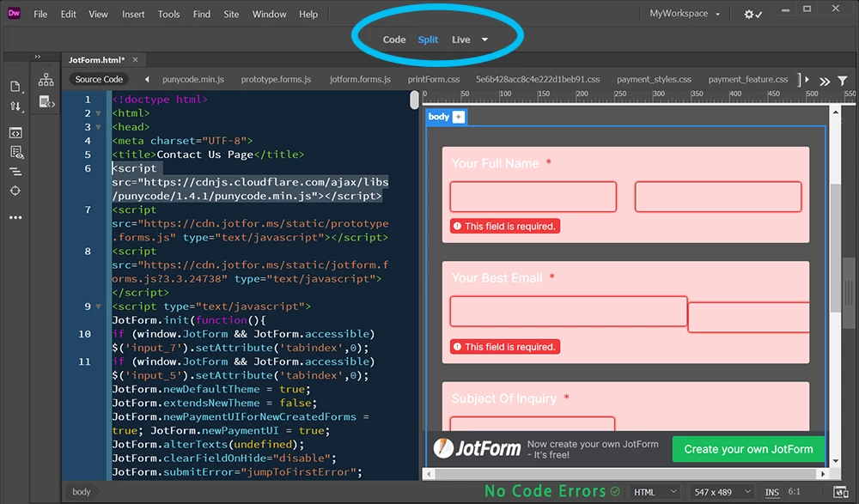Screen dimensions: 859x504
Task: Open the 547 x 489 window size dropdown
Action: pyautogui.click(x=722, y=492)
